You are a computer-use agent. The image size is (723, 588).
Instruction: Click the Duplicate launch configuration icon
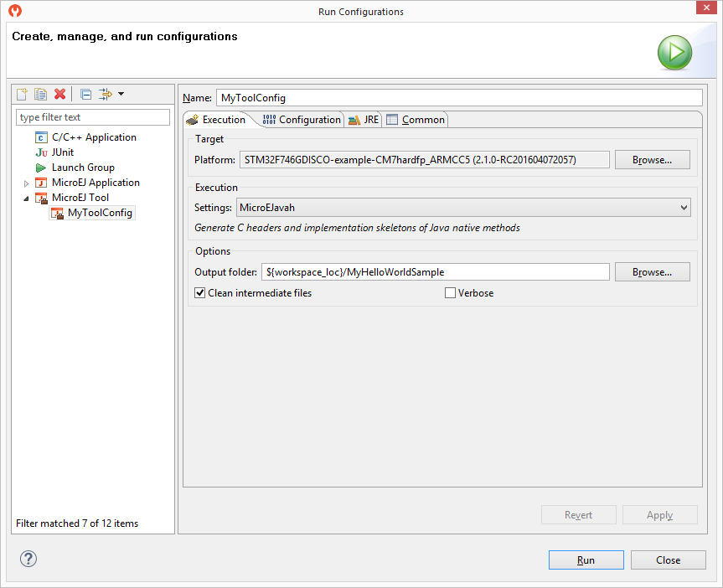coord(40,94)
